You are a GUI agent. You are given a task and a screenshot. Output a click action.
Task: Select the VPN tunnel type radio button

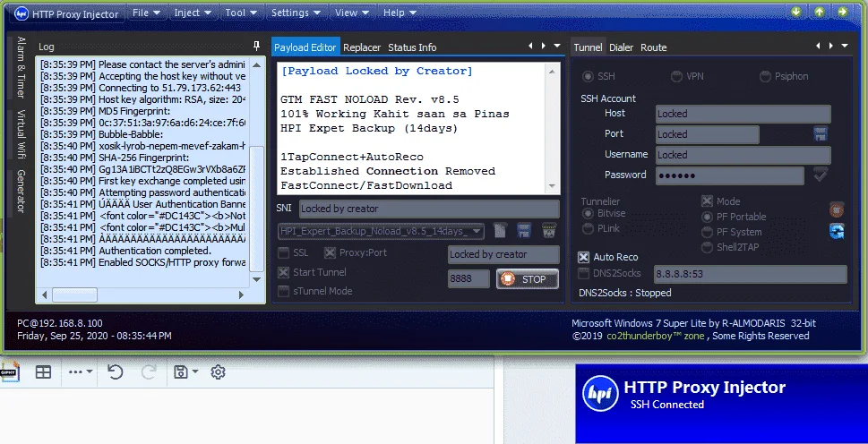click(x=676, y=76)
